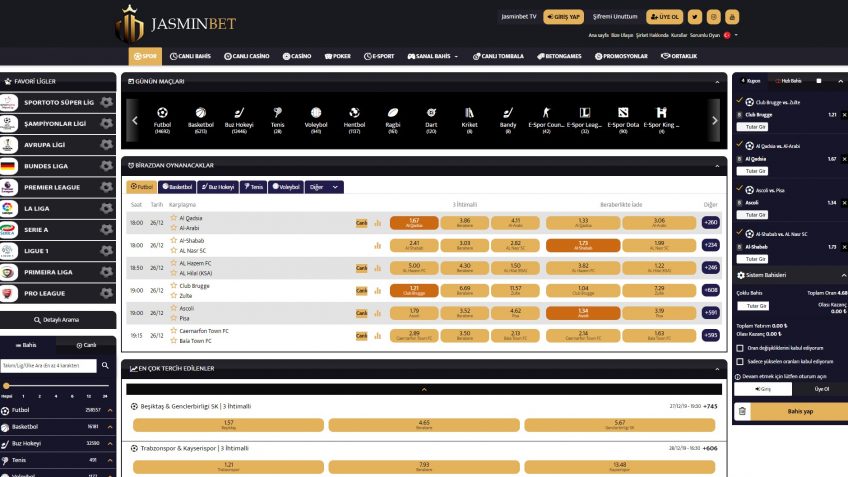Screen dimensions: 848x477
Task: Click the search magnifier beside team search field
Action: tap(105, 366)
